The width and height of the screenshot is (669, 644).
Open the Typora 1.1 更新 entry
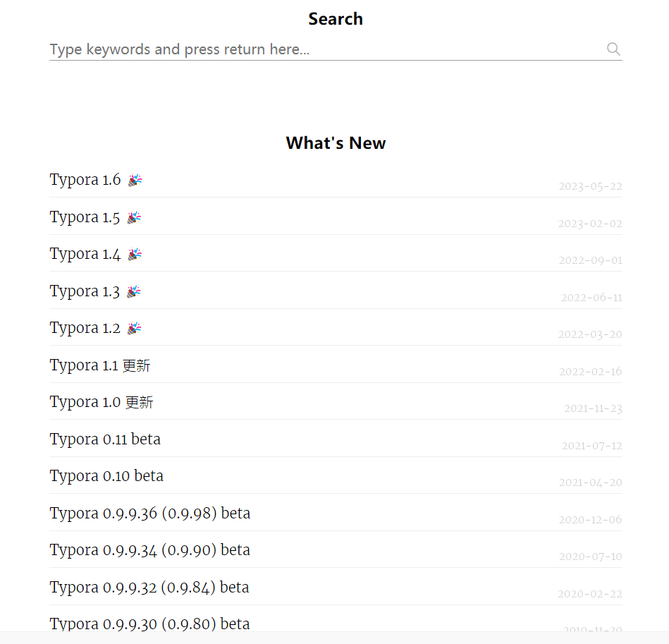click(x=99, y=365)
